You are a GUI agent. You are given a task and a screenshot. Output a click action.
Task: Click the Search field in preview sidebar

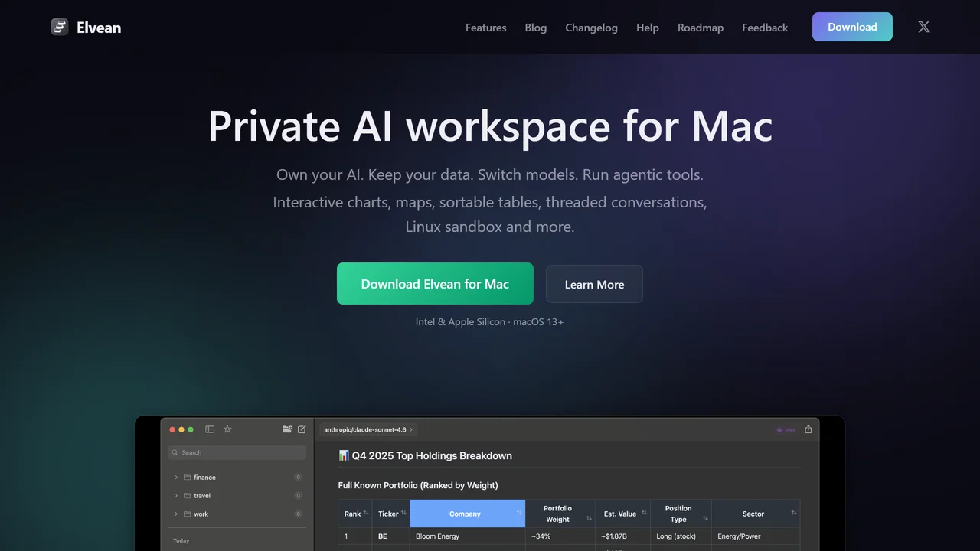[237, 452]
